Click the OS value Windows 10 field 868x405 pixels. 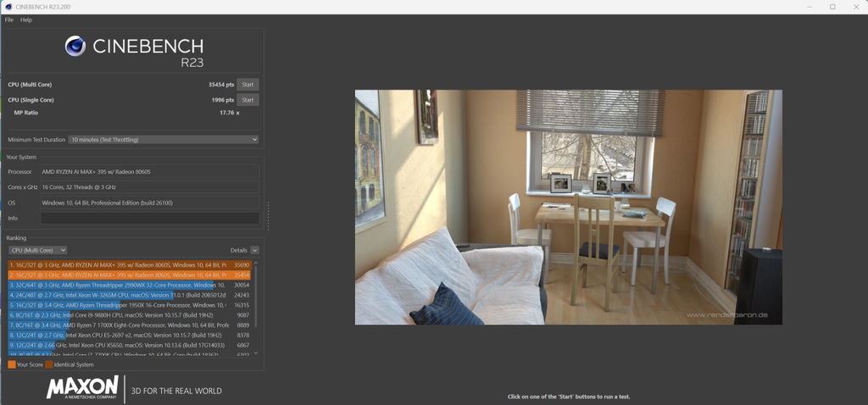(x=149, y=202)
